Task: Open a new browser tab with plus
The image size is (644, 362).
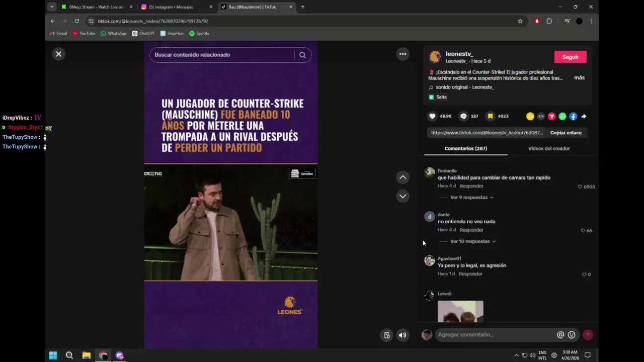Action: [x=302, y=7]
